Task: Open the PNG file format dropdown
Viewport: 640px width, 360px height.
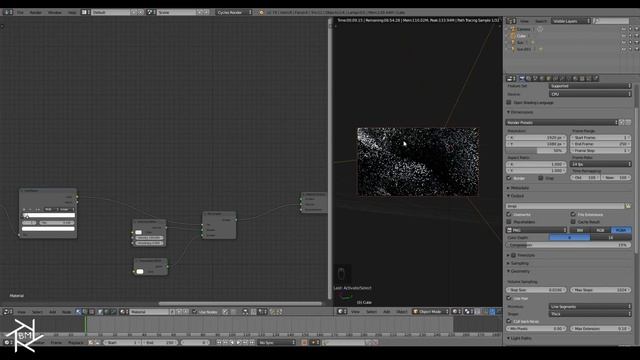Action: tap(536, 230)
